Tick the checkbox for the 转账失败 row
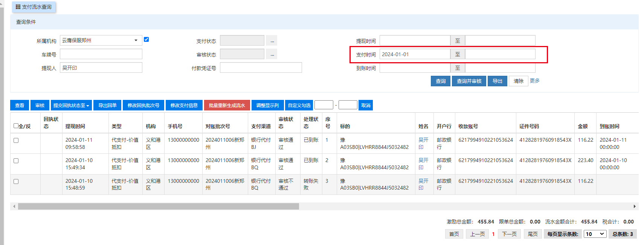Screen dimensions: 644x245 [x=16, y=181]
